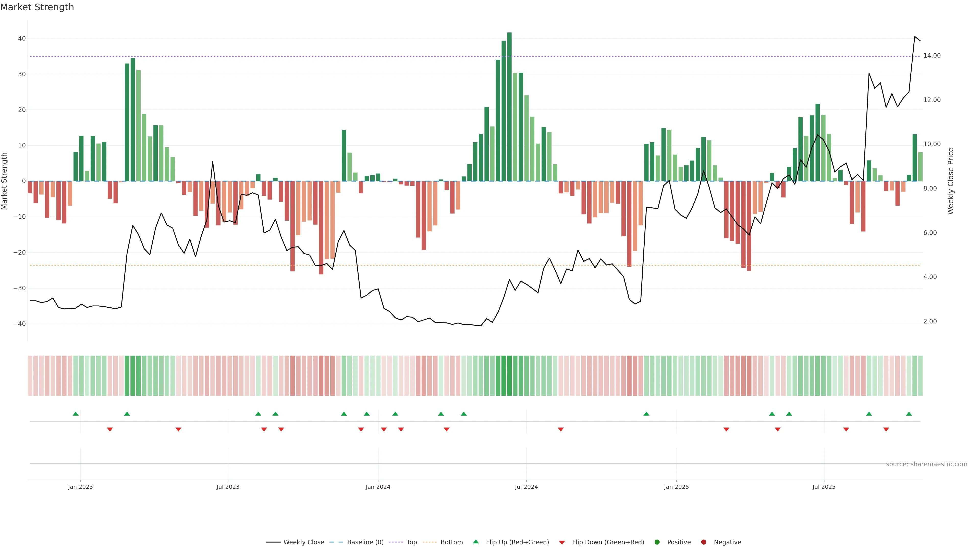Click the green Positive circle legend icon
980x551 pixels.
point(657,542)
